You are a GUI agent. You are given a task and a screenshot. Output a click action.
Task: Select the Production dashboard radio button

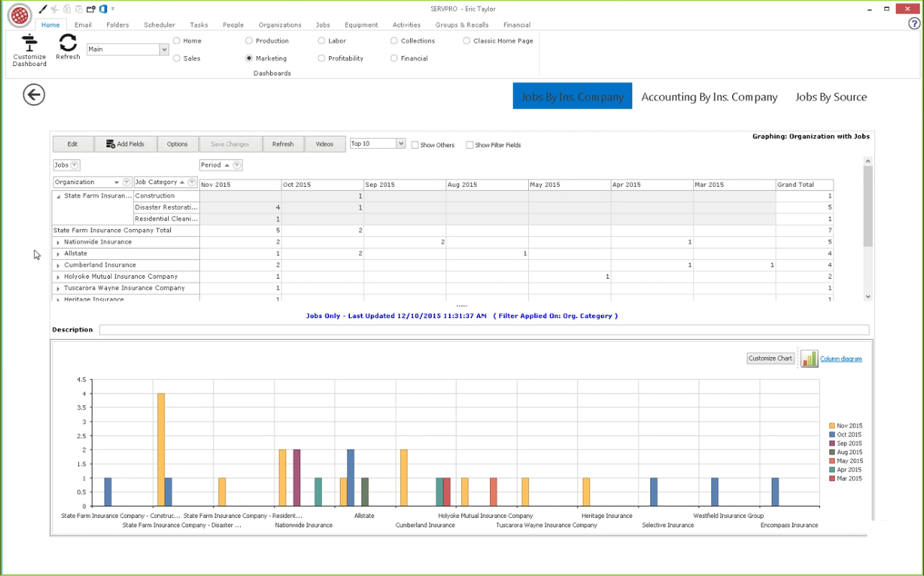249,41
